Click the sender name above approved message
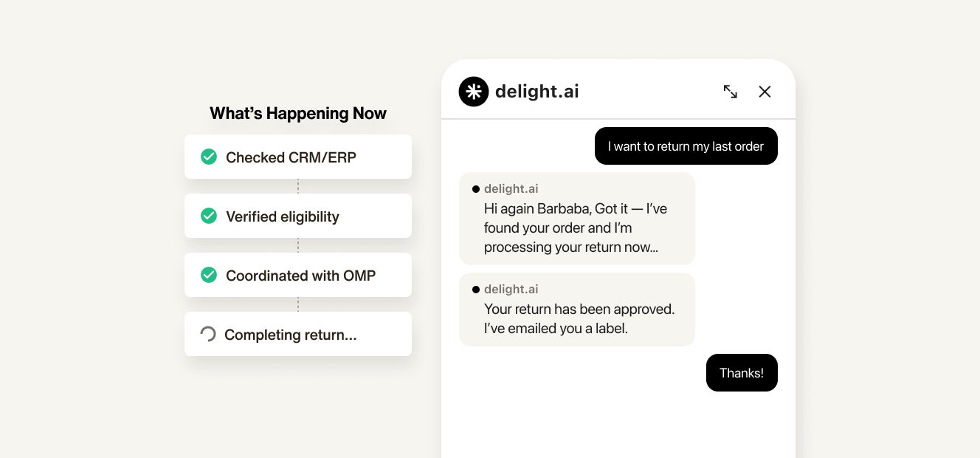This screenshot has width=980, height=458. click(511, 290)
